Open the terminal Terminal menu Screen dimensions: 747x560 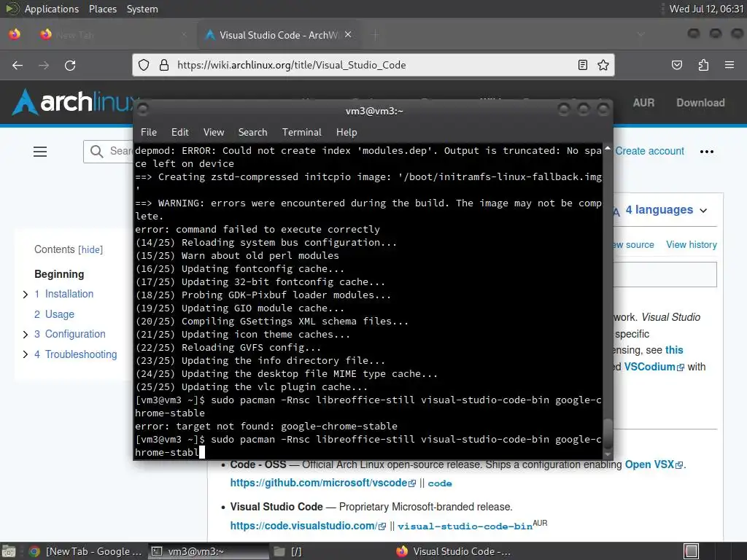tap(301, 133)
